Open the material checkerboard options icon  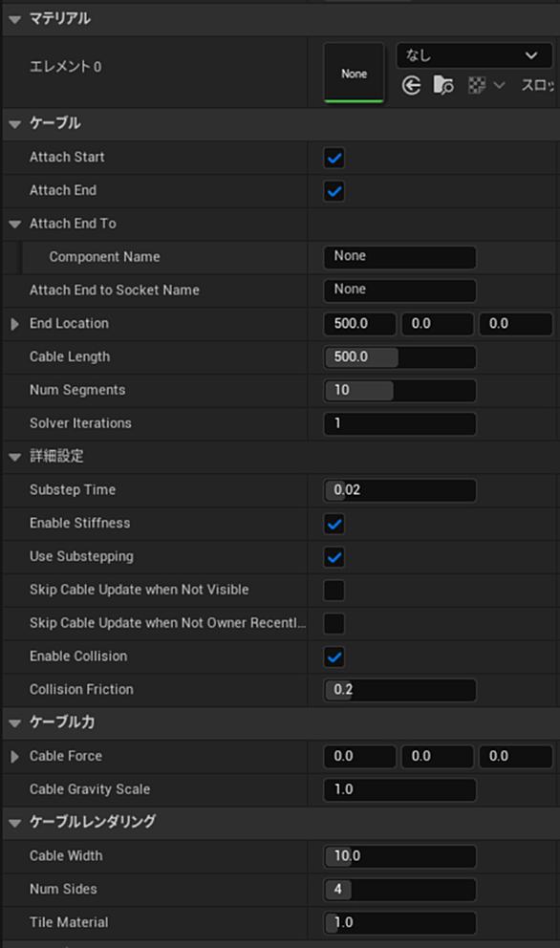pyautogui.click(x=486, y=86)
